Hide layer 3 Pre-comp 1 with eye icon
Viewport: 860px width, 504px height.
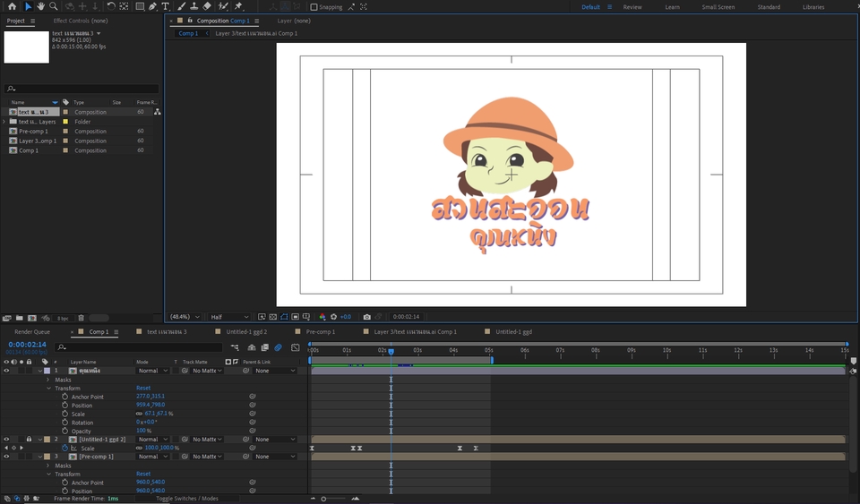[x=6, y=457]
